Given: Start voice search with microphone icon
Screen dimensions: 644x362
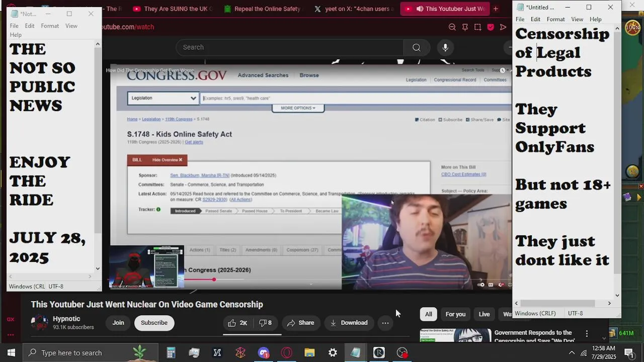Looking at the screenshot, I should [445, 47].
